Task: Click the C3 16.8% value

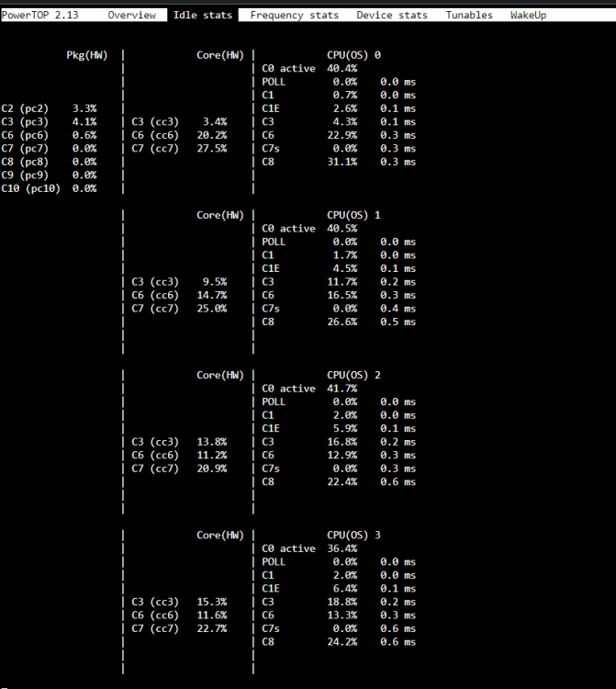Action: point(342,442)
